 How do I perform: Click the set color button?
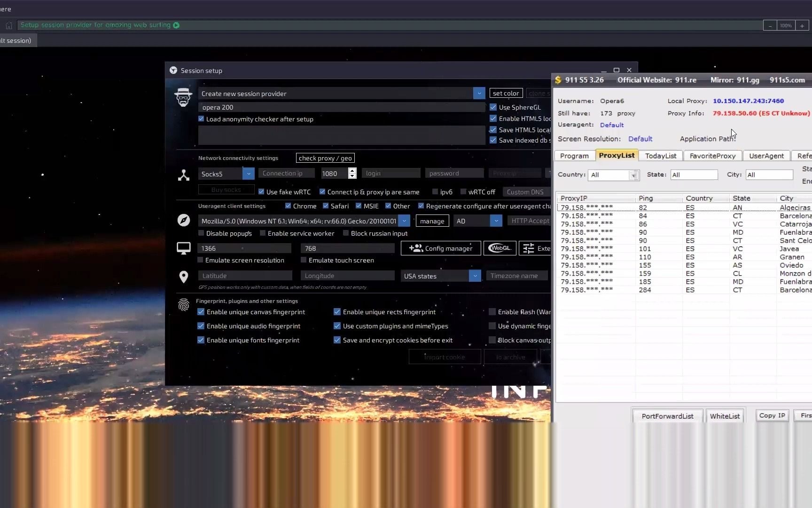click(x=506, y=93)
